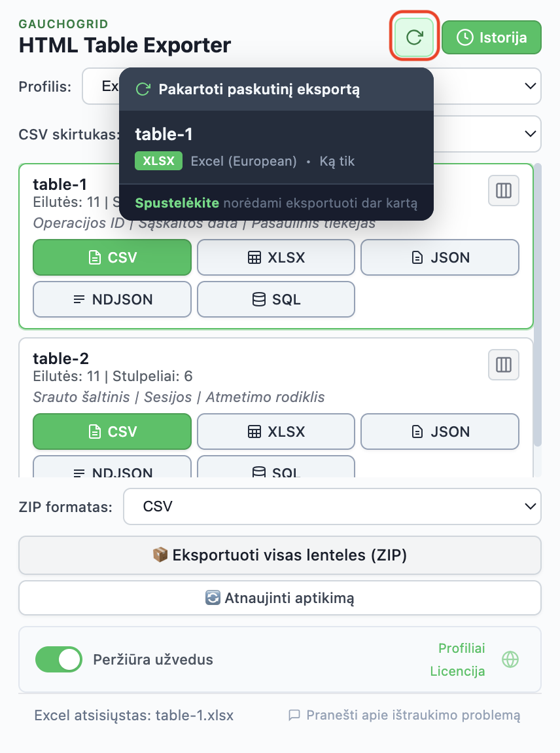The height and width of the screenshot is (753, 560).
Task: Click the globe icon near Licencija
Action: pyautogui.click(x=510, y=660)
